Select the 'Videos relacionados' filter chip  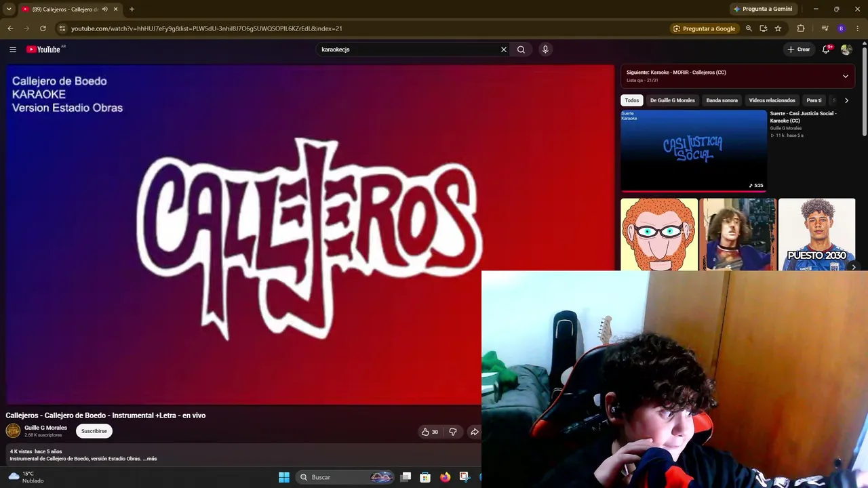coord(772,100)
